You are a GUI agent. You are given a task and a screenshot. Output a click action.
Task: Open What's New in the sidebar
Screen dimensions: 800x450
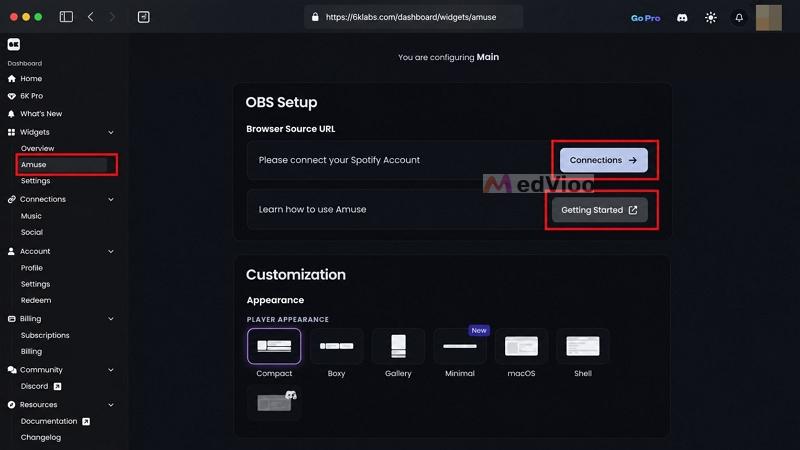[41, 114]
